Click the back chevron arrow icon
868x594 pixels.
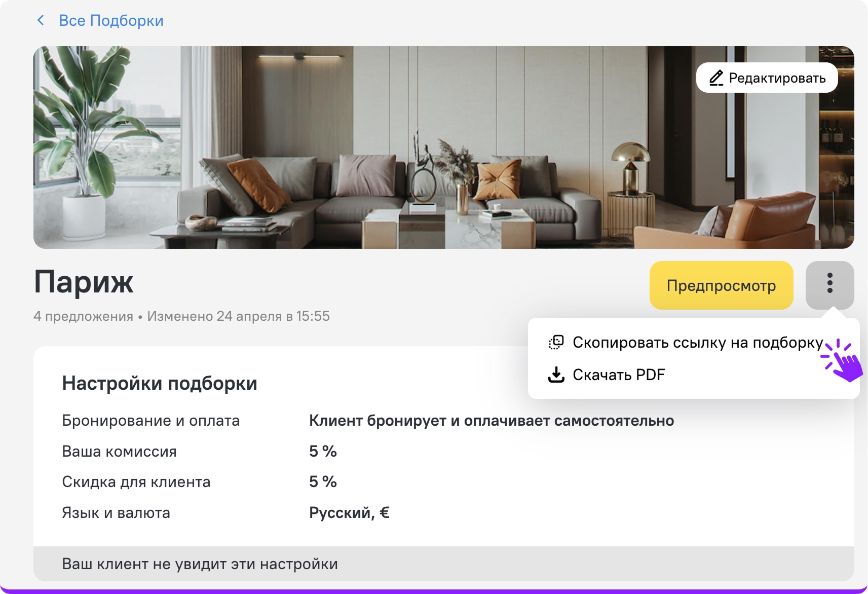(41, 20)
